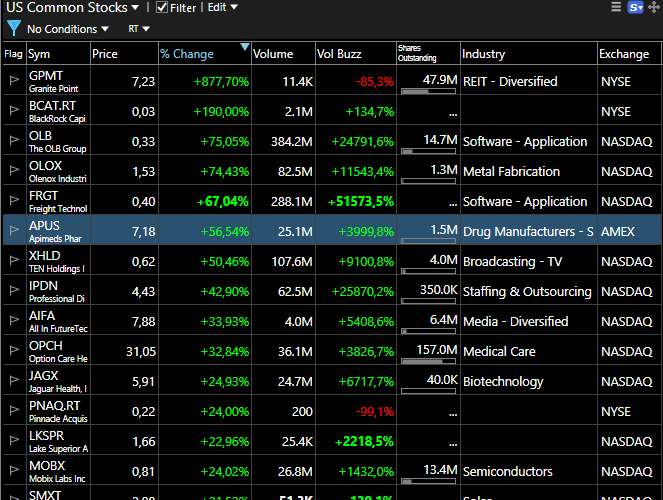663x500 pixels.
Task: Select the OLB symbol cell
Action: pos(58,140)
